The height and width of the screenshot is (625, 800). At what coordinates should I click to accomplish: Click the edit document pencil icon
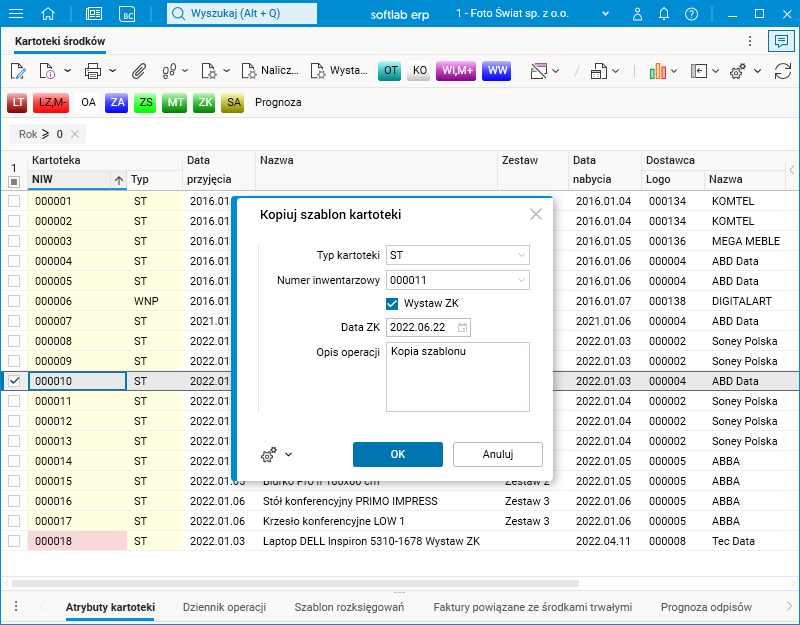point(17,71)
